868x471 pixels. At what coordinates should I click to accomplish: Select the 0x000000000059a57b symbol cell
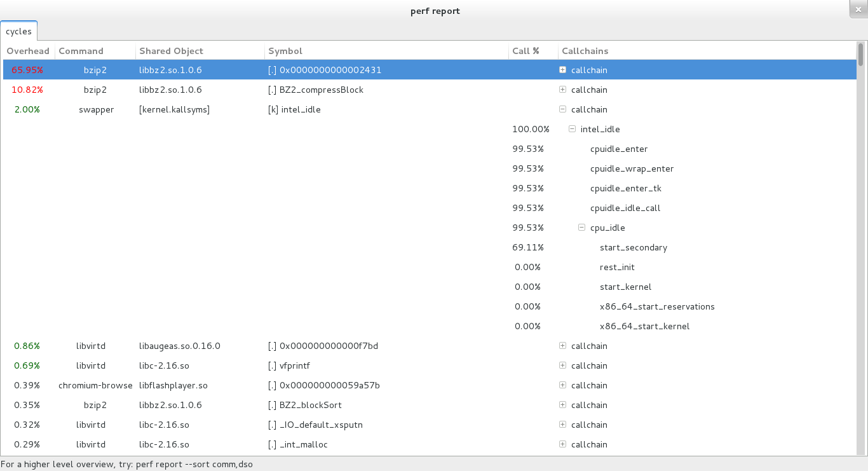click(324, 385)
